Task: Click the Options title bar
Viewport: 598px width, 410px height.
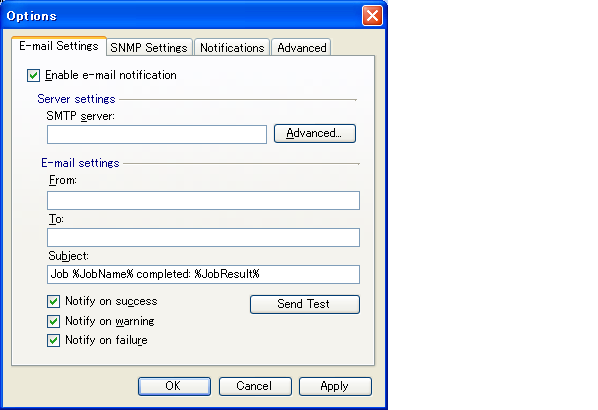Action: [x=183, y=16]
